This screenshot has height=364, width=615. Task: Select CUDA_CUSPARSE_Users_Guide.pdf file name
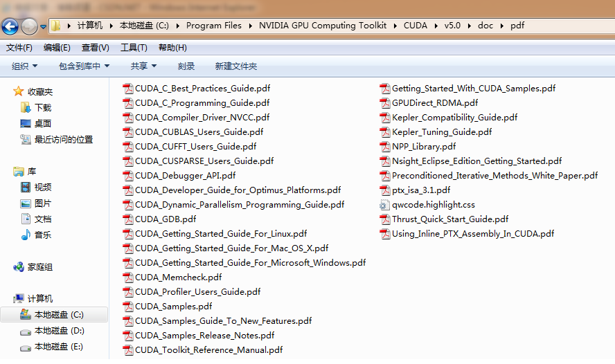click(x=204, y=161)
